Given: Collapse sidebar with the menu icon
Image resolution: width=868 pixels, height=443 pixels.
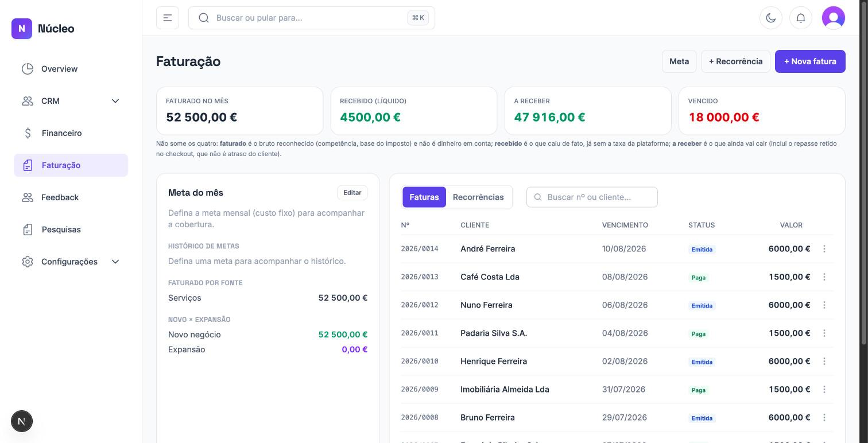Looking at the screenshot, I should (168, 18).
